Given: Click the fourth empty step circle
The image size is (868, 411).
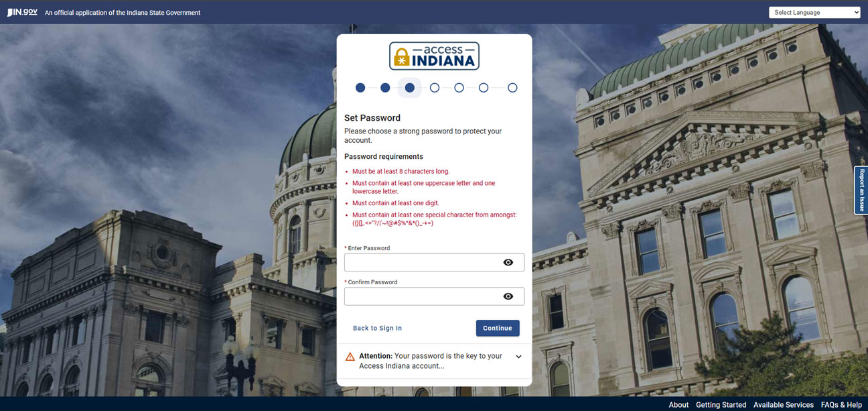Looking at the screenshot, I should [x=435, y=88].
